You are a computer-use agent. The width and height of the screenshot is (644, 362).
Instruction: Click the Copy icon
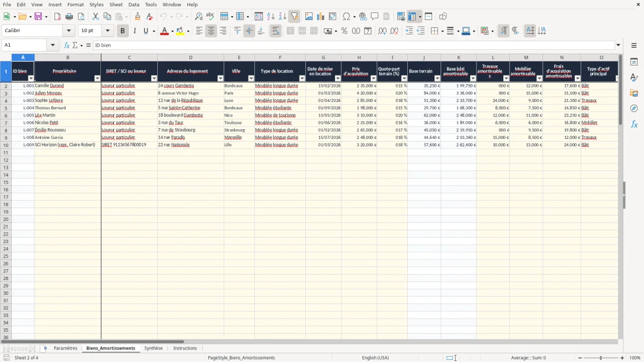tap(107, 17)
